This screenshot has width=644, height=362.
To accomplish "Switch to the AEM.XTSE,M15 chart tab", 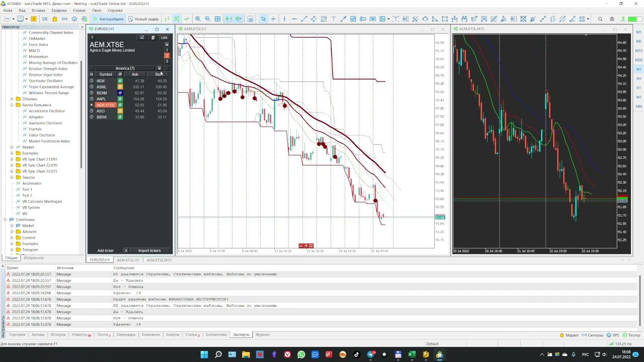I will (159, 260).
